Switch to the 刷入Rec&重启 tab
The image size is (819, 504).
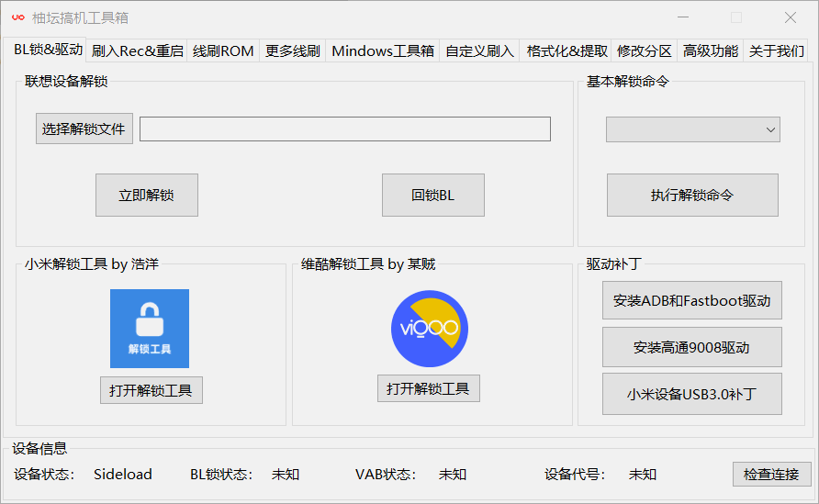(138, 51)
